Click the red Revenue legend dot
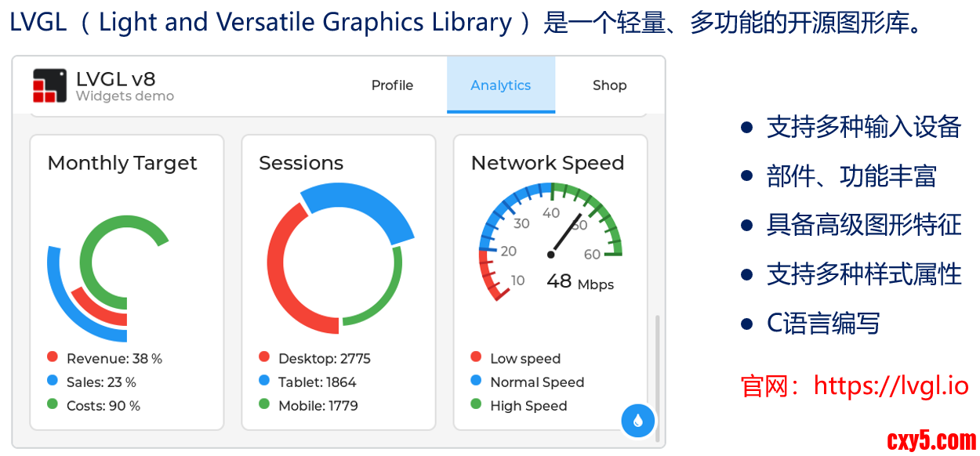This screenshot has width=980, height=456. [53, 357]
